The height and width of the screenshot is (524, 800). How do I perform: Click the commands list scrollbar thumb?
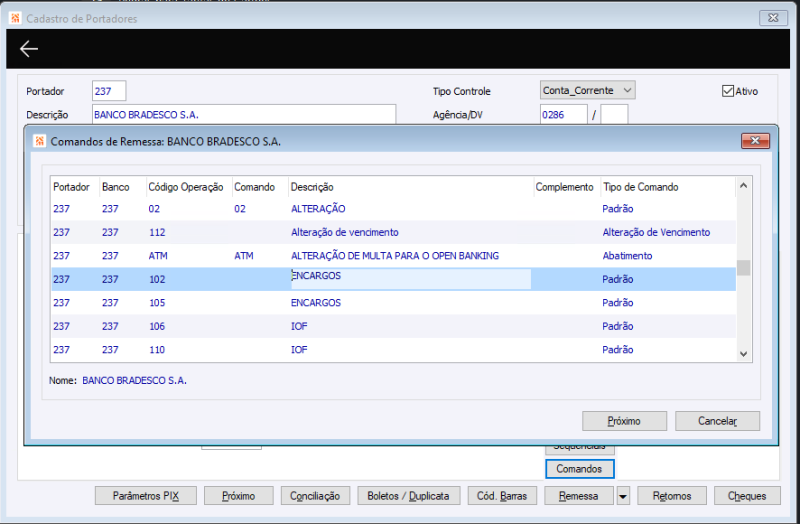[743, 267]
